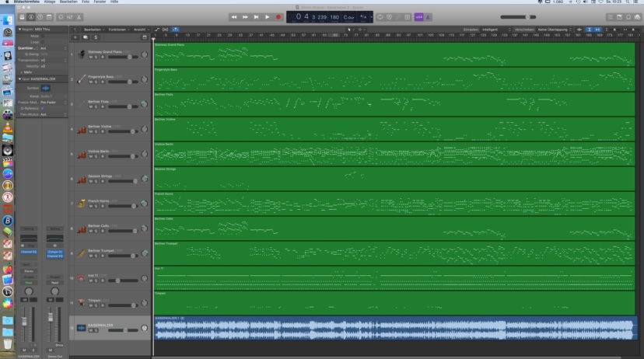Click the Fast Forward transport button
The width and height of the screenshot is (644, 359).
[x=245, y=17]
